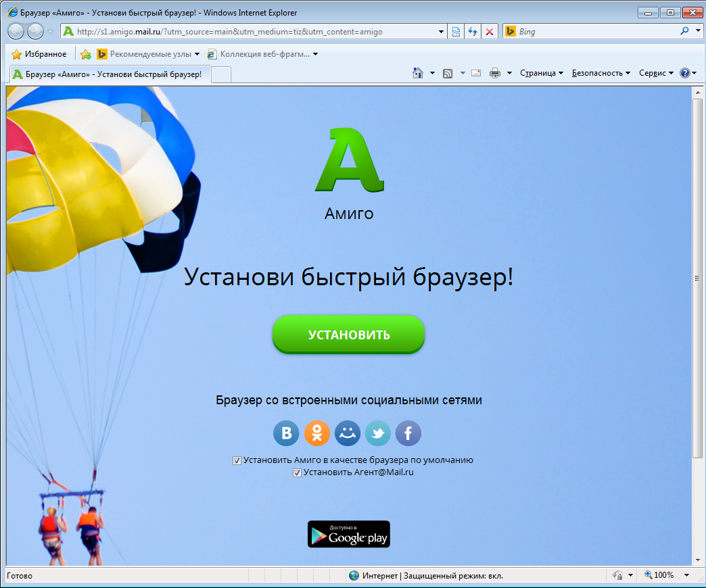Open the Безопасность menu

pyautogui.click(x=601, y=73)
